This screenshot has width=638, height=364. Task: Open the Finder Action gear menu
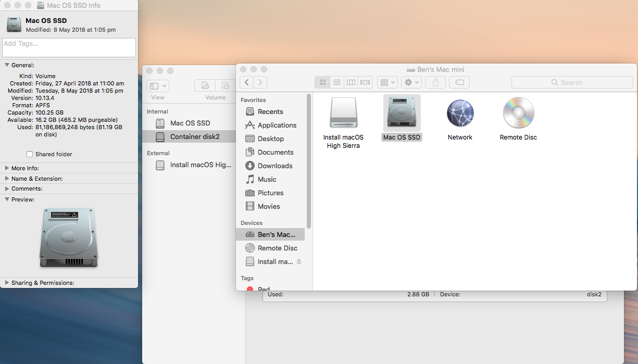coord(411,82)
